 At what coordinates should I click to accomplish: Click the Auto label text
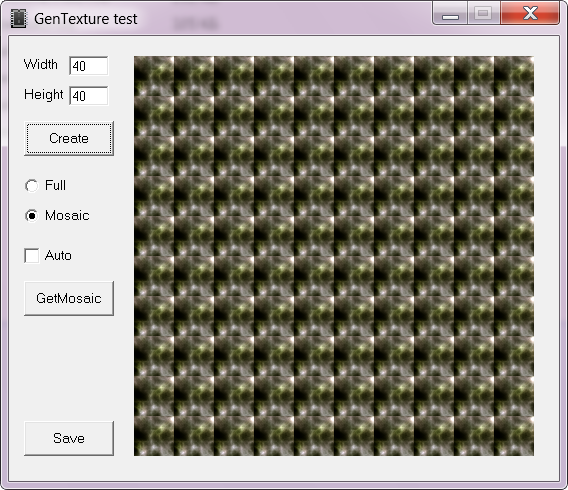pyautogui.click(x=58, y=255)
